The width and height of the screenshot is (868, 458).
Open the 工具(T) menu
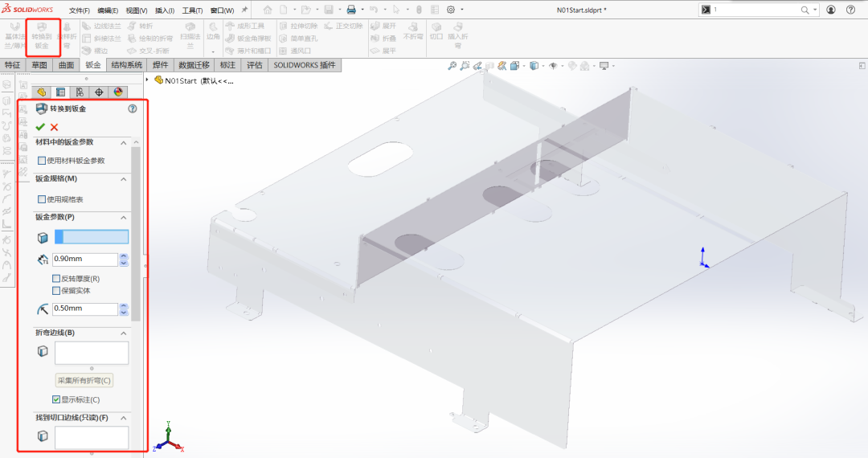192,10
